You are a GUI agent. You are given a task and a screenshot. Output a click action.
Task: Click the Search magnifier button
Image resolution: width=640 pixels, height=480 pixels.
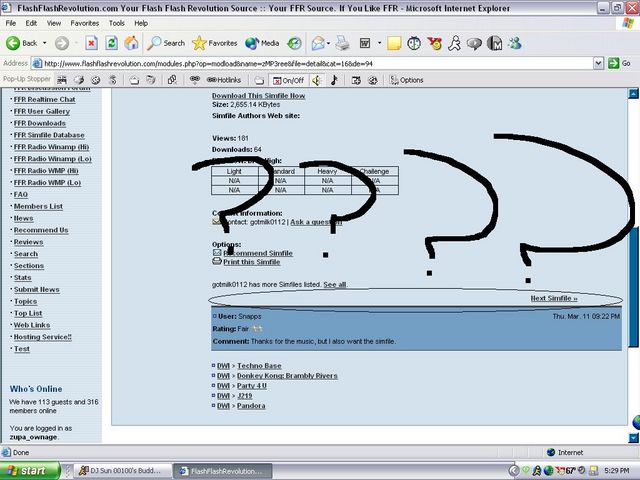[x=166, y=43]
